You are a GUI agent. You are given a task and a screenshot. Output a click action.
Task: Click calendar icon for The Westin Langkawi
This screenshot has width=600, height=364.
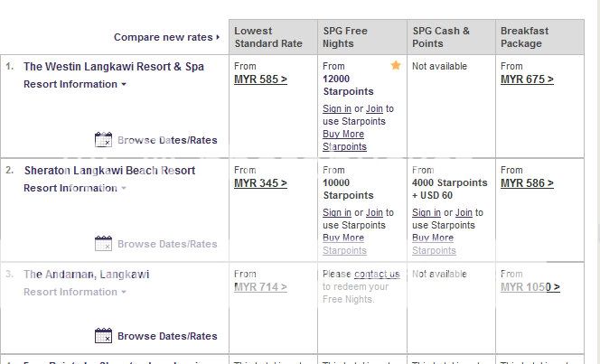(103, 140)
